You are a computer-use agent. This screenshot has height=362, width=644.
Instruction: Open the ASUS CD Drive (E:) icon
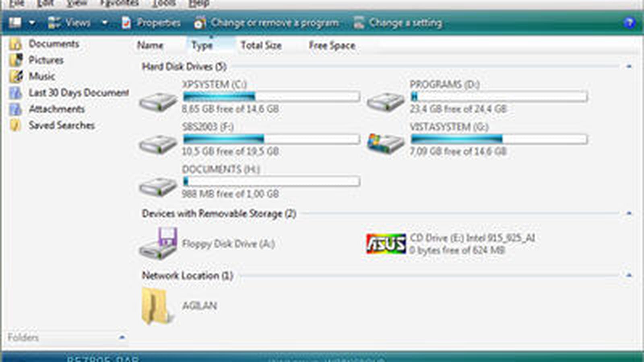(386, 244)
